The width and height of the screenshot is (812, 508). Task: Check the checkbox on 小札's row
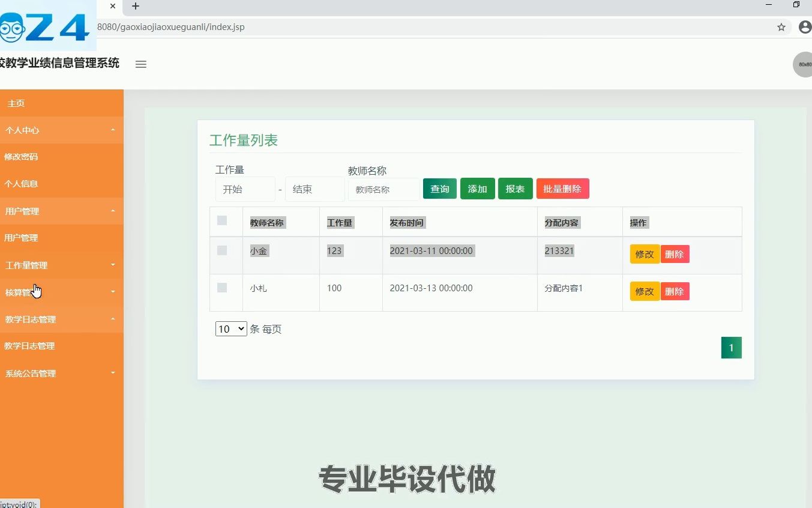click(221, 288)
